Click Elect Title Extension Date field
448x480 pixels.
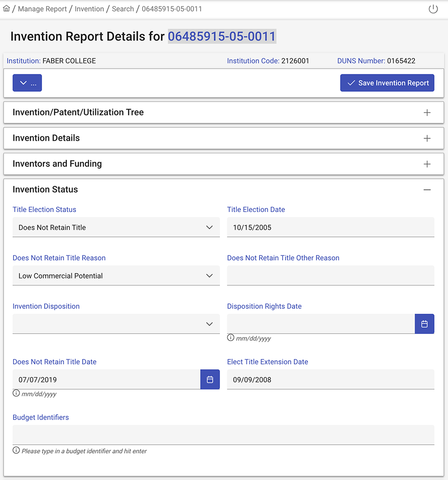click(331, 379)
